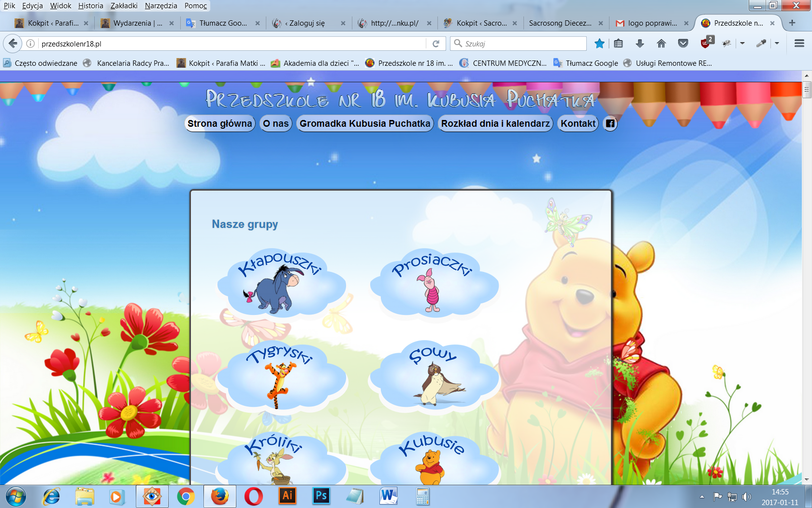Open the uBlock extension icon with badge
Screen dimensions: 812x508
(x=707, y=43)
